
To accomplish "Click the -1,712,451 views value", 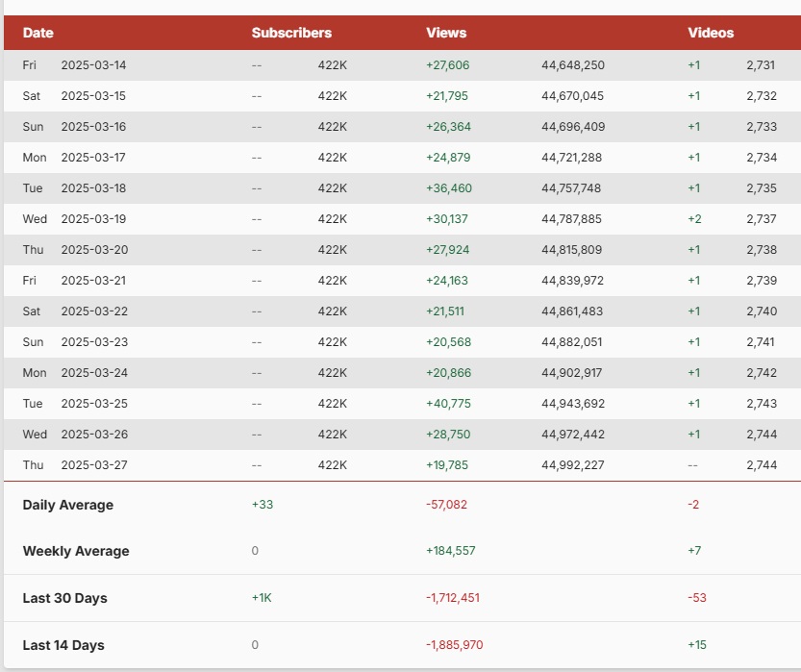I will click(x=453, y=598).
